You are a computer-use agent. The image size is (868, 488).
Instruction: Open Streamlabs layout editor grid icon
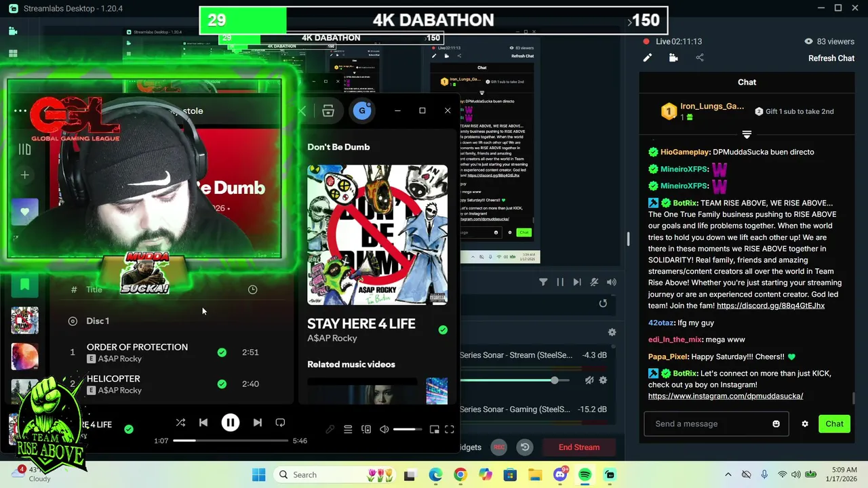tap(13, 54)
